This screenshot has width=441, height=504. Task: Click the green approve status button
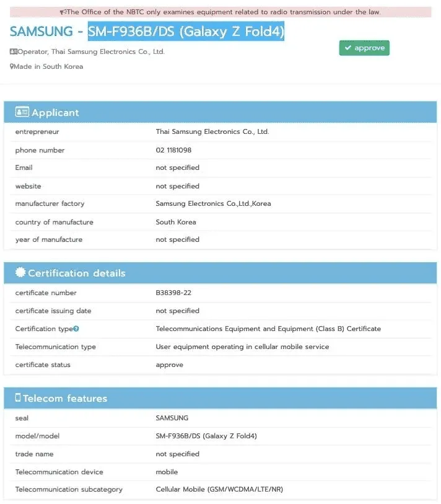tap(364, 48)
